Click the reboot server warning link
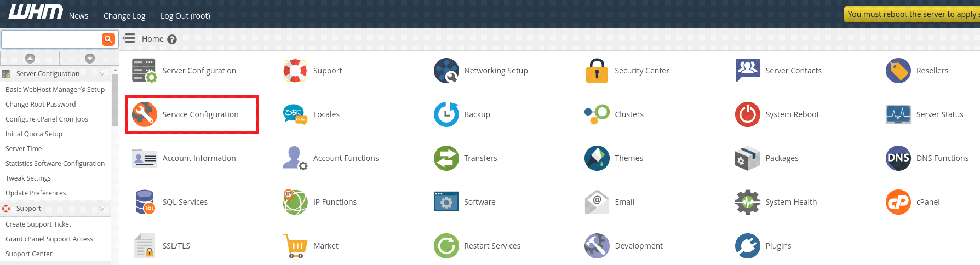 coord(913,14)
